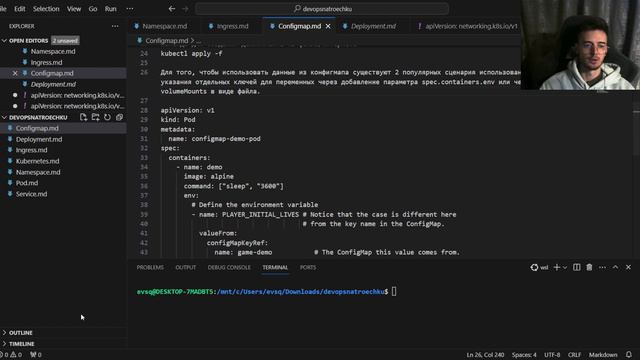Open the Problems panel tab
Viewport: 640px width, 360px height.
tap(150, 267)
